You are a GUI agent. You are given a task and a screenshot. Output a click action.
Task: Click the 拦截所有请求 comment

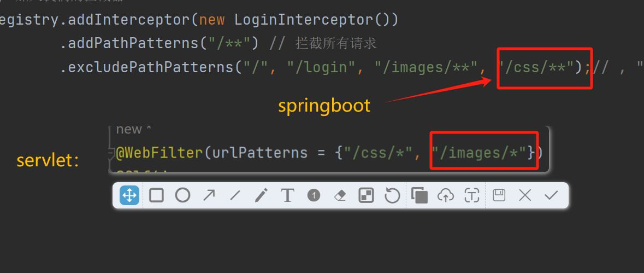click(x=335, y=43)
